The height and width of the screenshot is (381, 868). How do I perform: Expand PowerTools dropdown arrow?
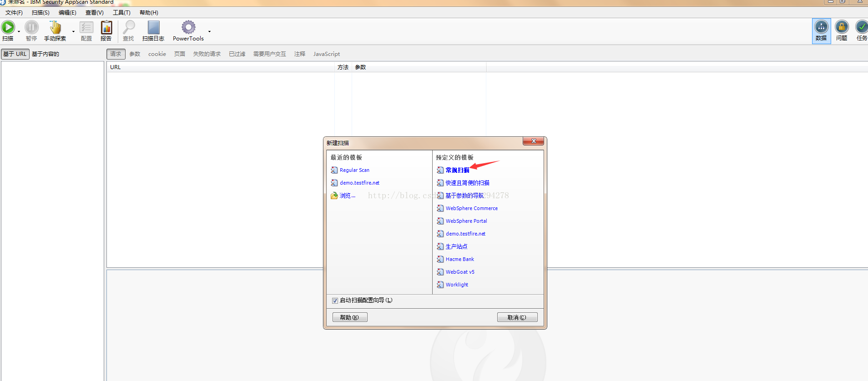coord(209,31)
